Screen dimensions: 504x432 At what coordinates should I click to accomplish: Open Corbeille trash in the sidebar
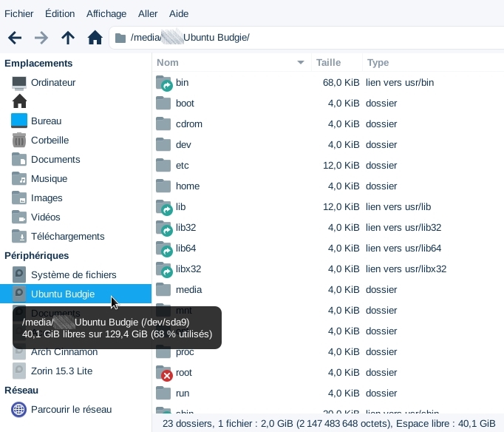(x=49, y=140)
